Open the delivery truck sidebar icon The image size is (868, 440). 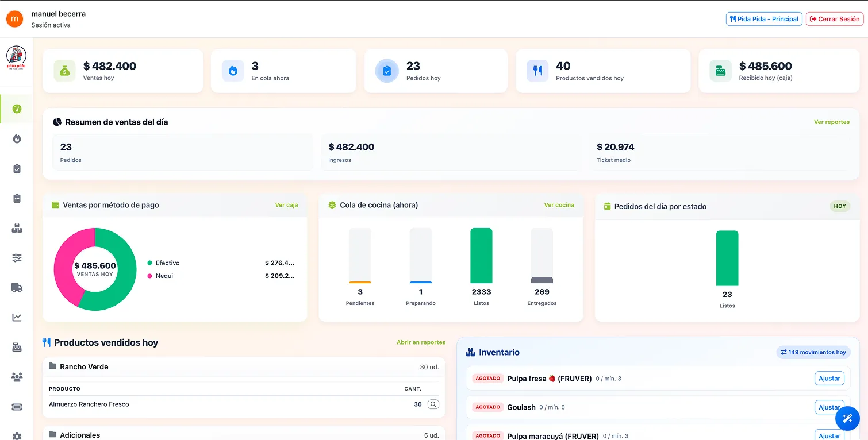coord(17,288)
